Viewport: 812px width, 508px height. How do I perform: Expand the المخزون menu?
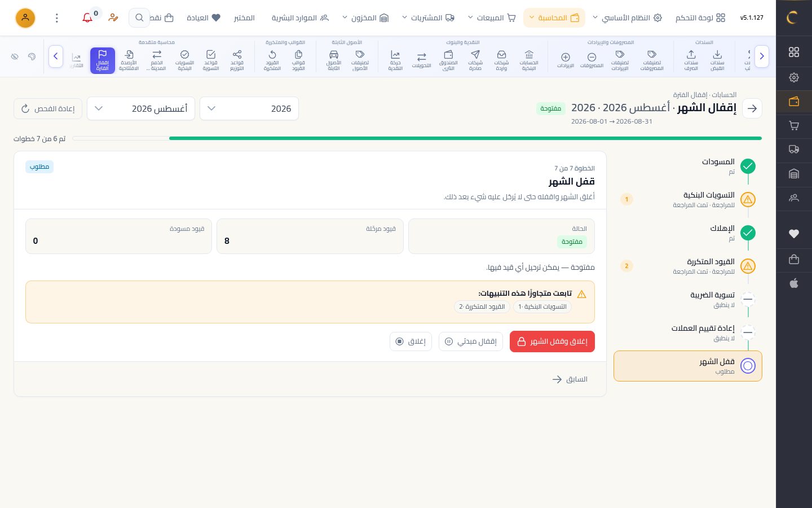[365, 18]
